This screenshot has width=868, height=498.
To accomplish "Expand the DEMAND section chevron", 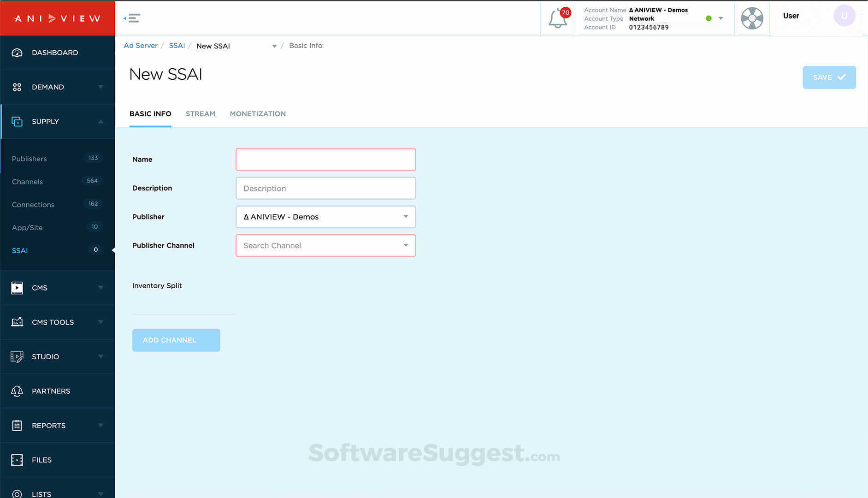I will tap(101, 87).
